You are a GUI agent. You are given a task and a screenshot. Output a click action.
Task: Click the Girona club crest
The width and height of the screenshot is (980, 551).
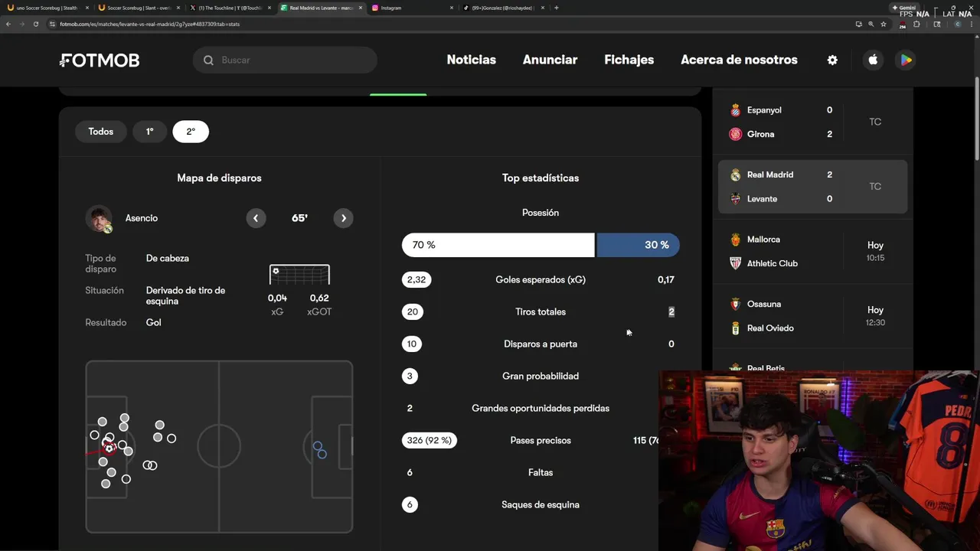735,134
